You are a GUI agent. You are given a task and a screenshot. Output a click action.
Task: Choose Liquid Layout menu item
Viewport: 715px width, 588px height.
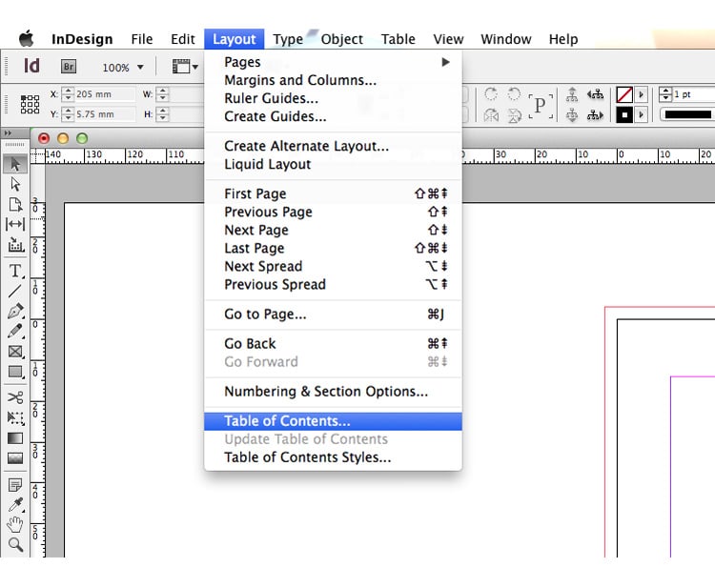333,164
